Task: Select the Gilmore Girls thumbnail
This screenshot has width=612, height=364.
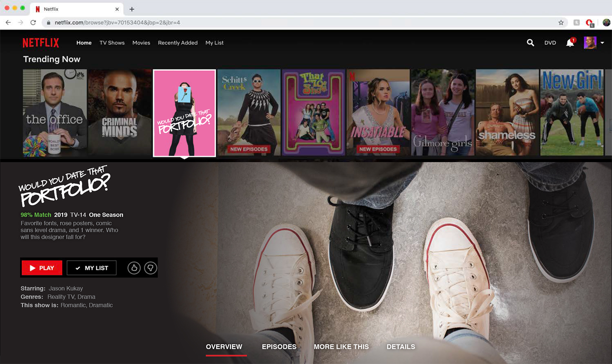Action: pyautogui.click(x=443, y=113)
